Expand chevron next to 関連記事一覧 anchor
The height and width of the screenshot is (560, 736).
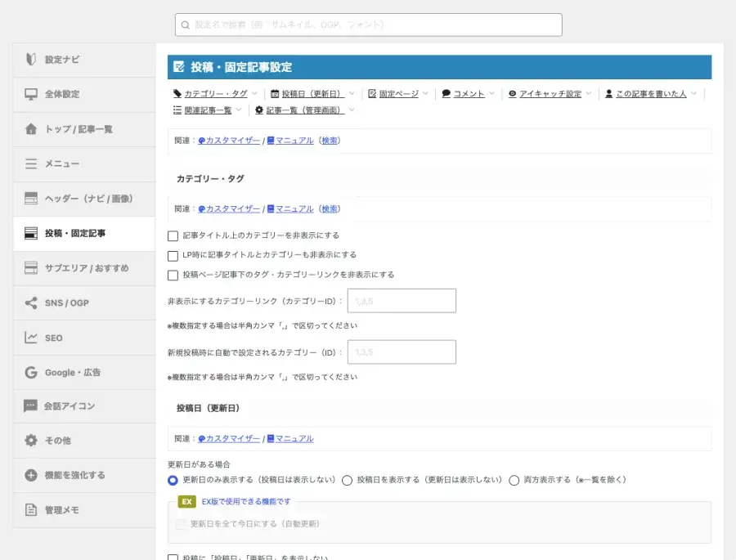pos(239,110)
